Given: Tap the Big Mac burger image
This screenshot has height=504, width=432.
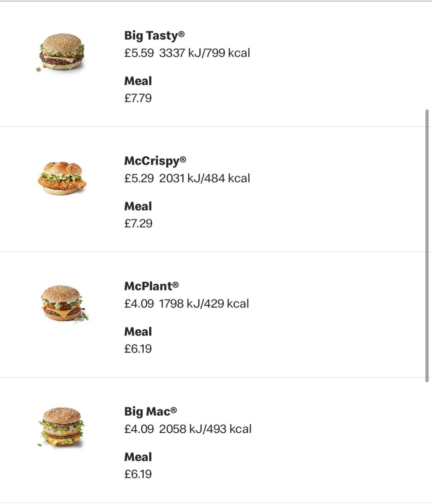Looking at the screenshot, I should click(x=62, y=427).
